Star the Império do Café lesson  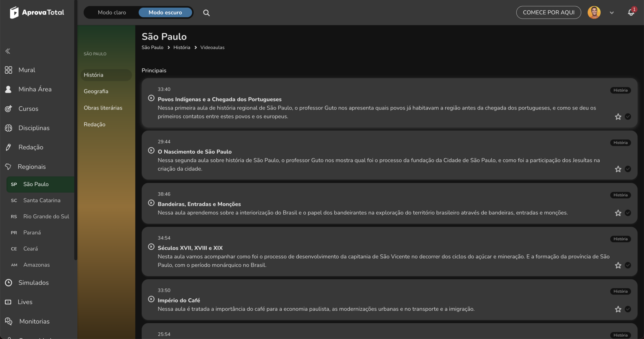point(618,309)
